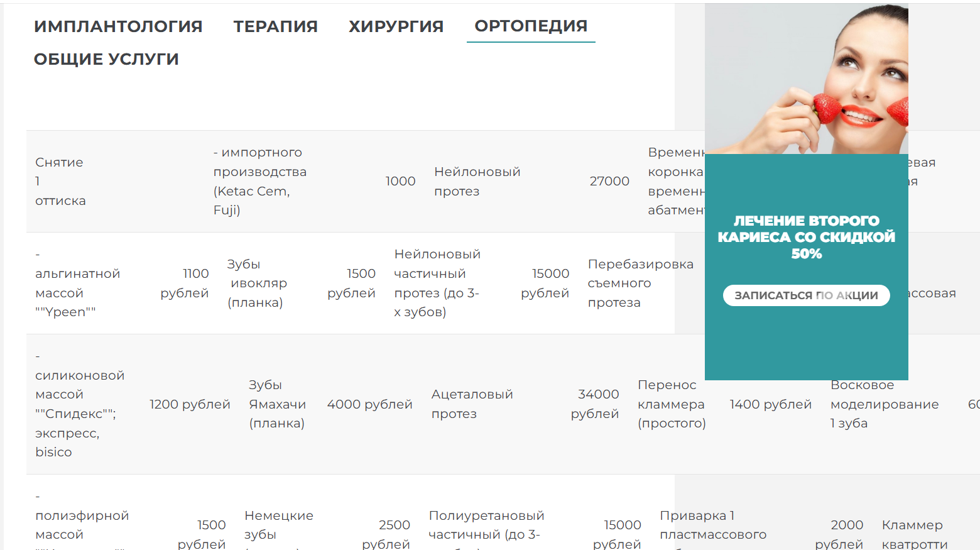Click the ОРТОПЕДИЯ tab

[x=531, y=26]
